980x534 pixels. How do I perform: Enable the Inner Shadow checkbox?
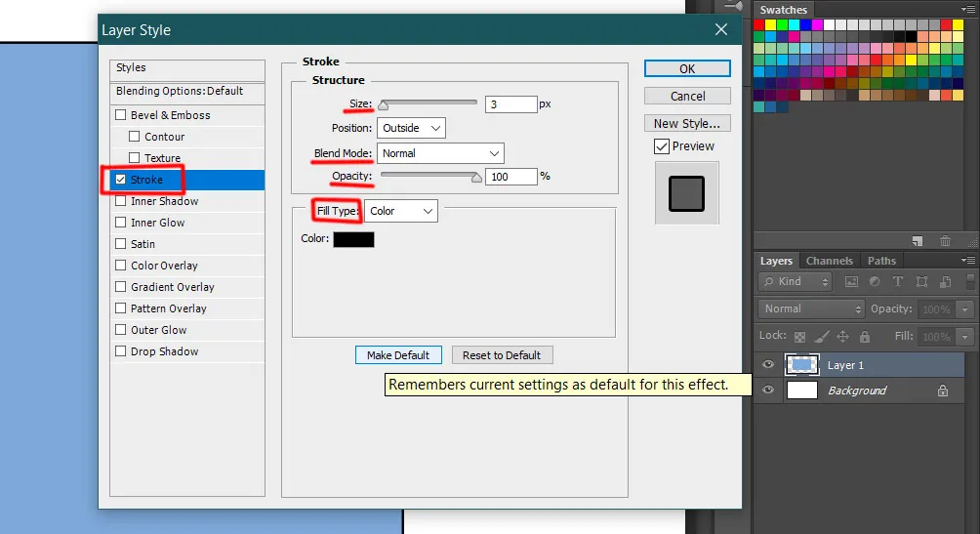coord(121,201)
